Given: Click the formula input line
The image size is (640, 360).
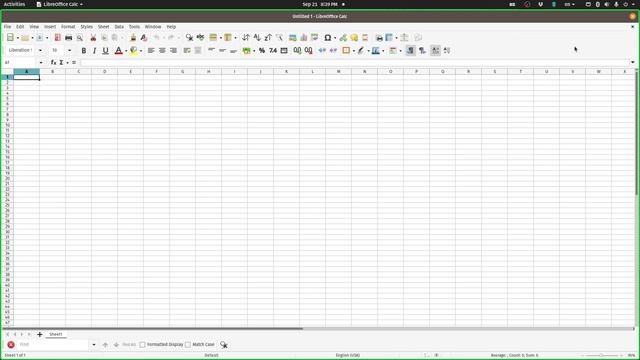Looking at the screenshot, I should tap(355, 62).
